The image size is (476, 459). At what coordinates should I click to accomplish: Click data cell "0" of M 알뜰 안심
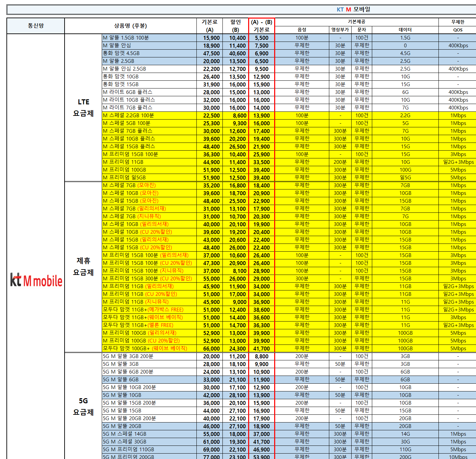[x=405, y=46]
